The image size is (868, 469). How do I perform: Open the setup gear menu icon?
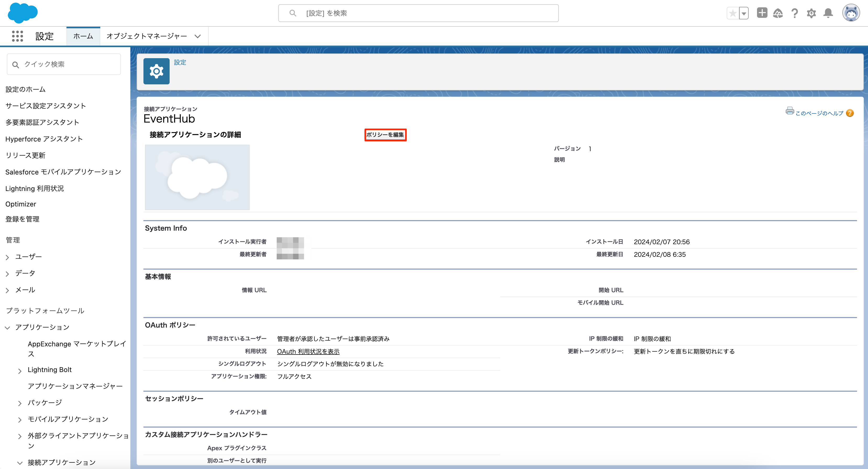[811, 13]
